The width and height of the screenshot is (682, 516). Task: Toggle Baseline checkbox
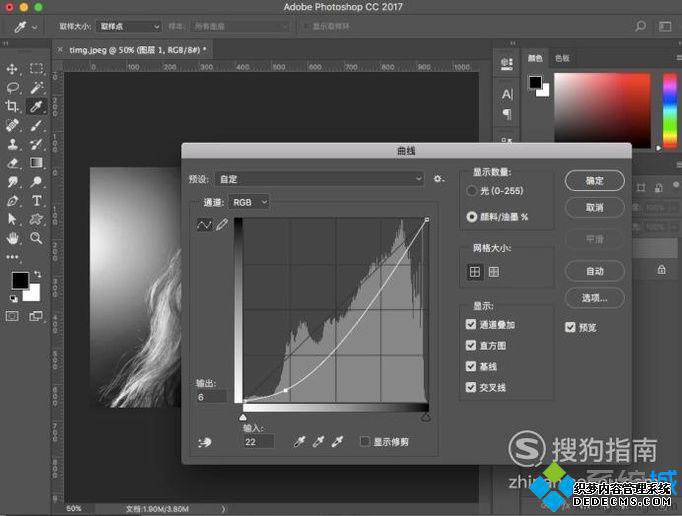coord(471,366)
